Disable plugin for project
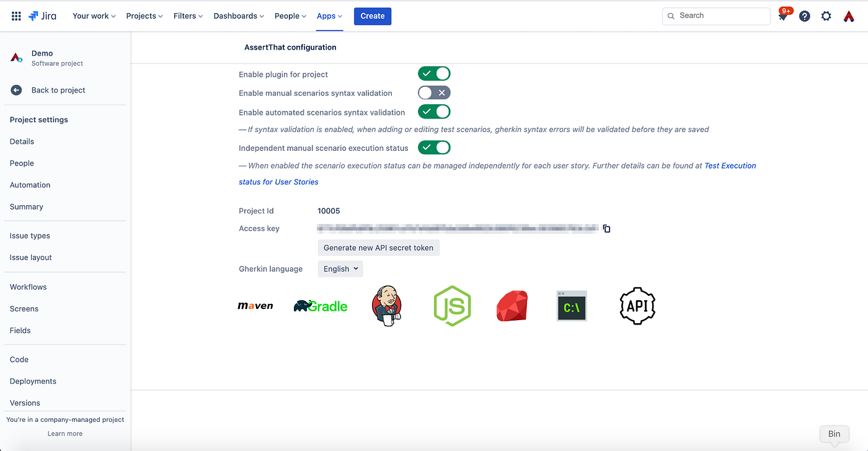Screen dimensions: 868x451 [x=434, y=73]
